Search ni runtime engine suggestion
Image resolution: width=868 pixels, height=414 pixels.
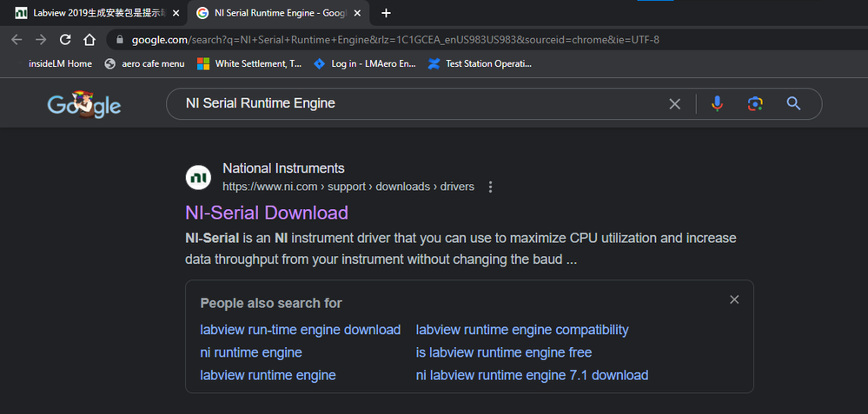(251, 352)
